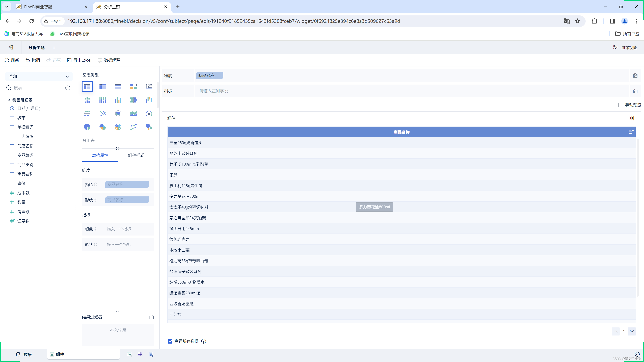Click the 西红柿 table row

(401, 315)
